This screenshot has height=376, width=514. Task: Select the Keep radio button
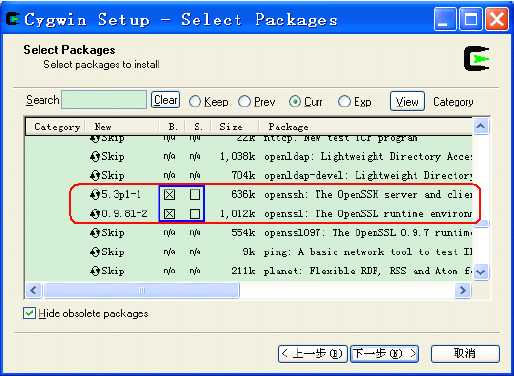(x=195, y=101)
